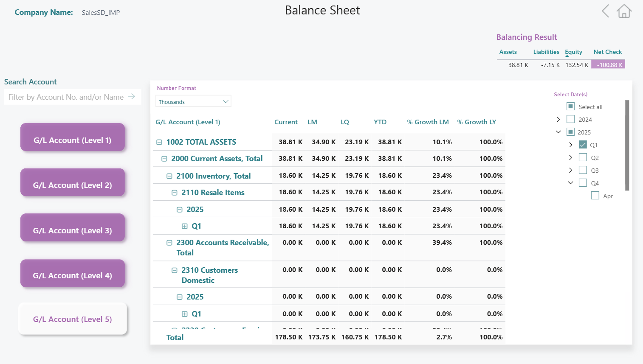Collapse the 2310 Customers Domestic row
Image resolution: width=643 pixels, height=364 pixels.
[175, 270]
